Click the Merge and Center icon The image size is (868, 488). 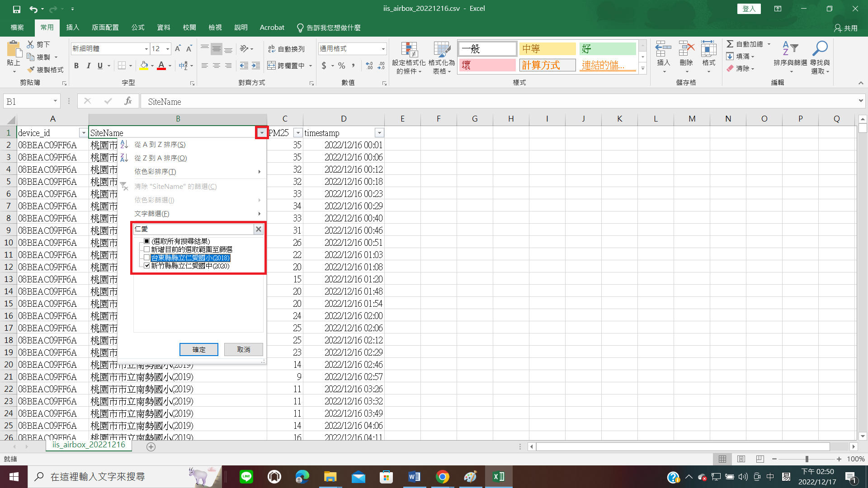pyautogui.click(x=271, y=66)
